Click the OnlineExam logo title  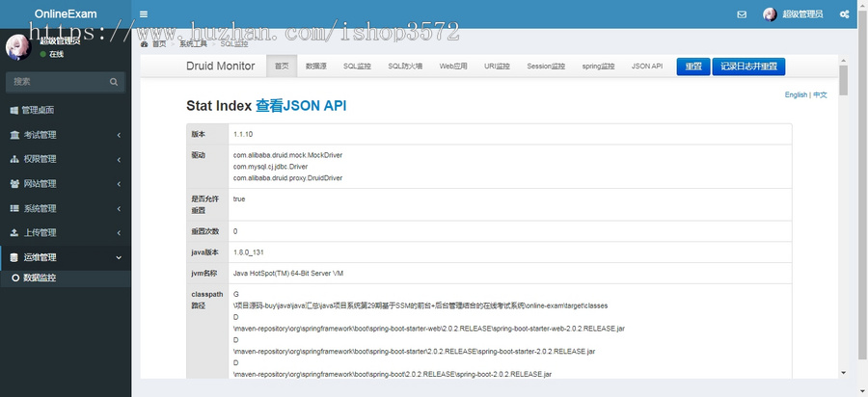pyautogui.click(x=66, y=14)
